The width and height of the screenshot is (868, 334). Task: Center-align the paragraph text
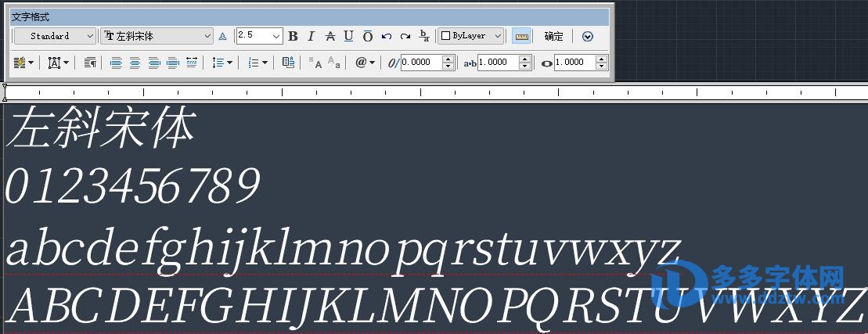click(135, 63)
